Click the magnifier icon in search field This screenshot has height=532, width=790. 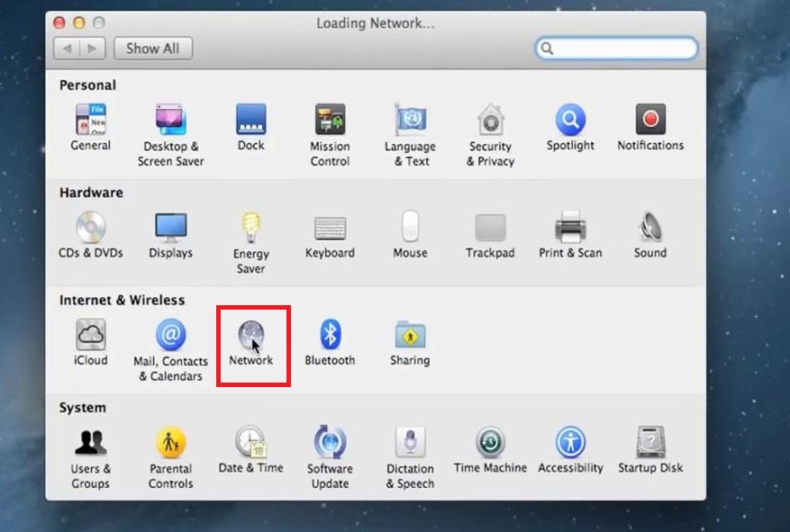[547, 49]
